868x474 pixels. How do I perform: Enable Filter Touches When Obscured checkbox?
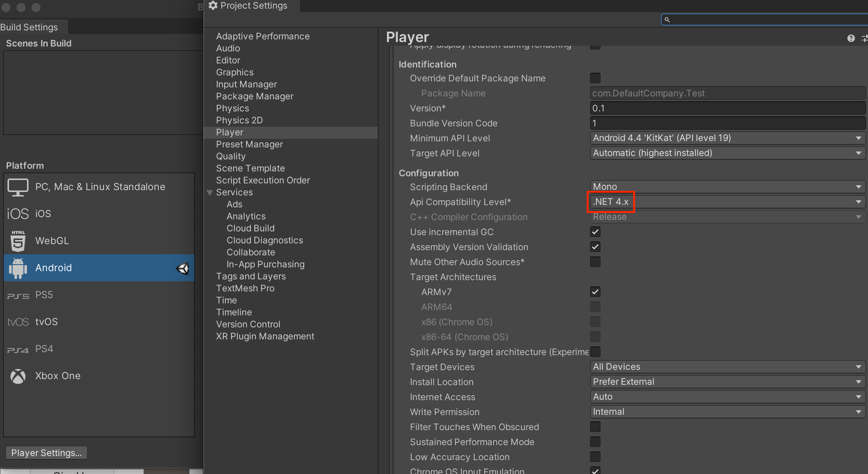click(x=595, y=427)
